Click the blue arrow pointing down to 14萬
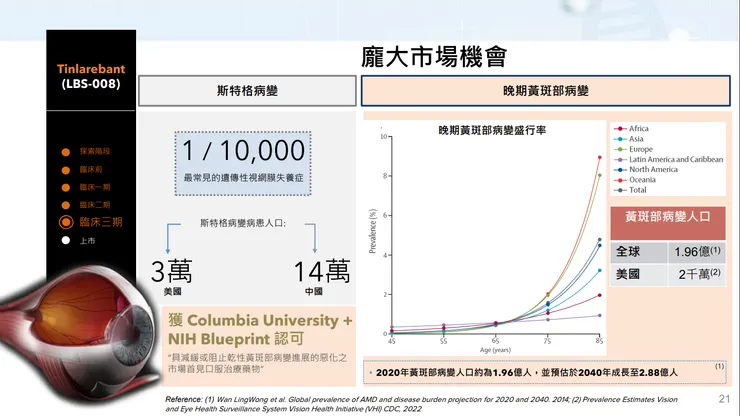The image size is (740, 416). pyautogui.click(x=312, y=238)
